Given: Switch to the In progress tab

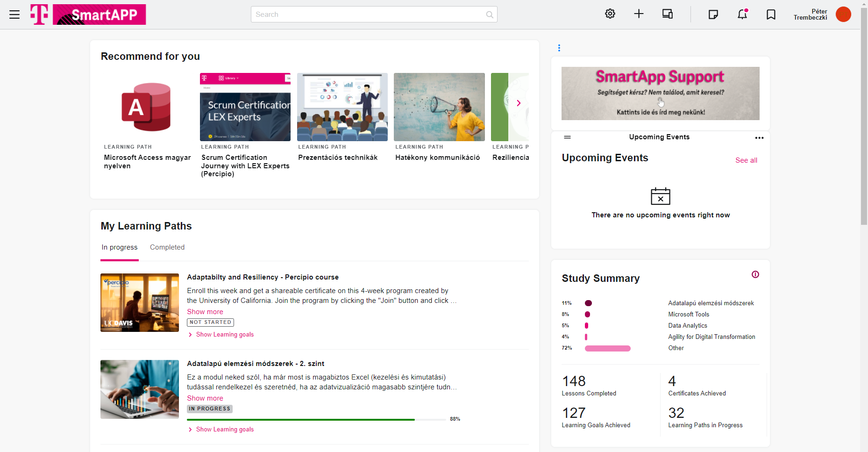Looking at the screenshot, I should 120,247.
